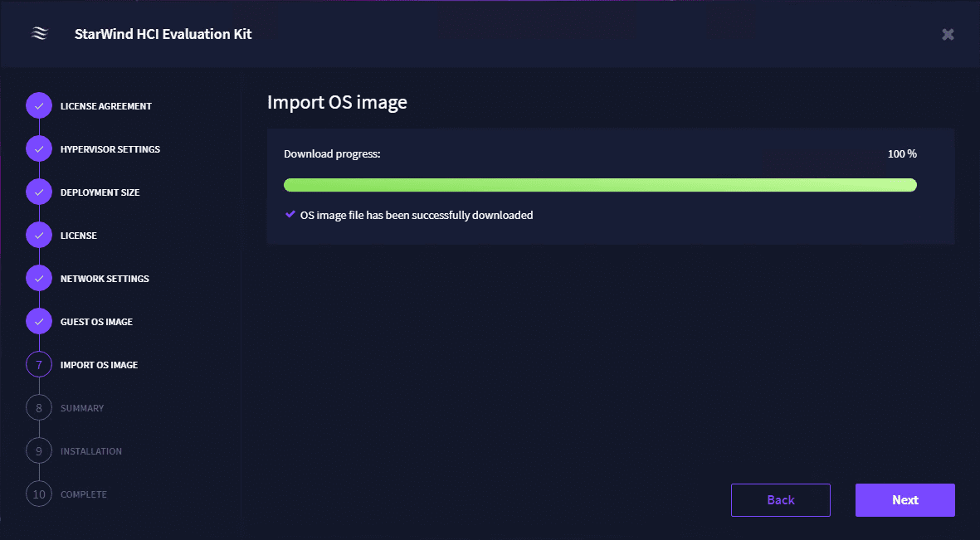Click the Network Settings step checkmark icon
980x540 pixels.
click(x=39, y=279)
